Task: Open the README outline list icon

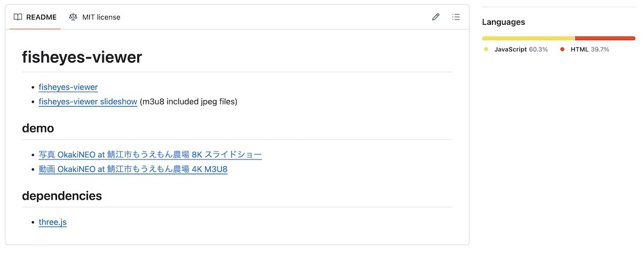Action: [x=456, y=17]
